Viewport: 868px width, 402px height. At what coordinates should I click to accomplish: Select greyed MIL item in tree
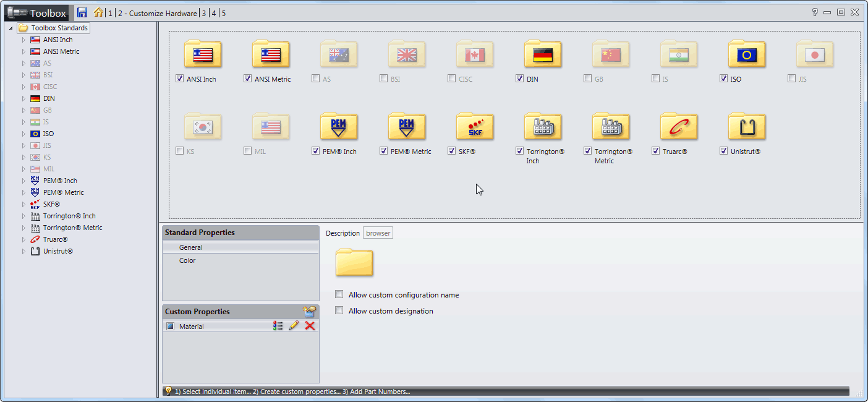point(48,169)
